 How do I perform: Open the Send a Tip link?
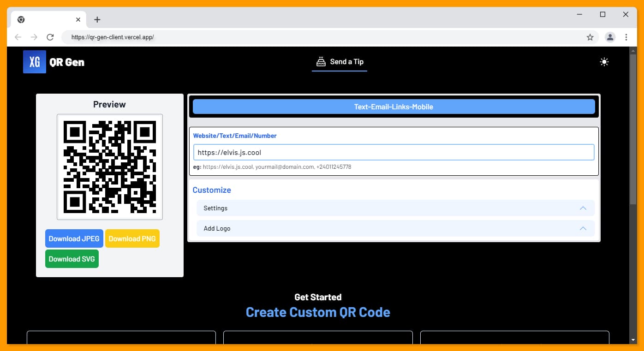click(x=340, y=62)
